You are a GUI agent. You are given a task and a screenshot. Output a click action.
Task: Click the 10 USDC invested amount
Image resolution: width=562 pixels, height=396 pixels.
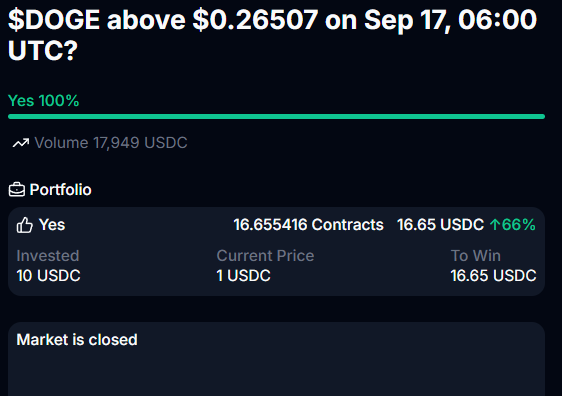click(48, 276)
